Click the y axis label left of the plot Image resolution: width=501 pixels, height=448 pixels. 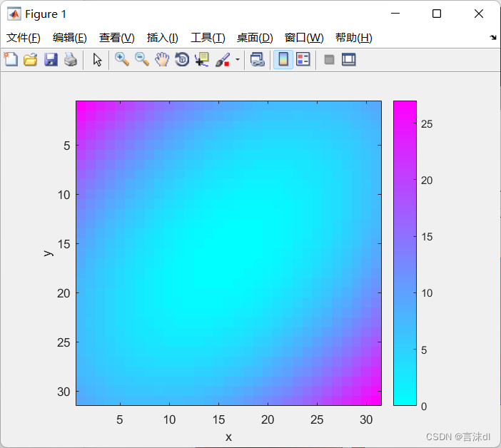click(48, 253)
